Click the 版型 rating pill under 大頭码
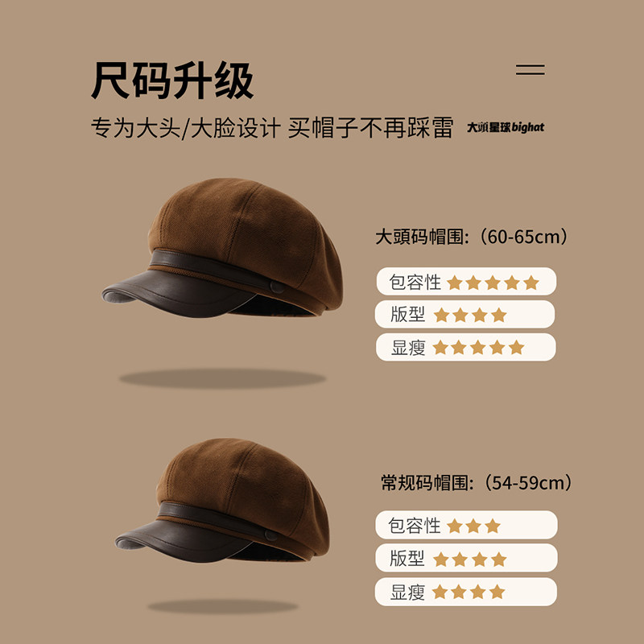 [465, 314]
